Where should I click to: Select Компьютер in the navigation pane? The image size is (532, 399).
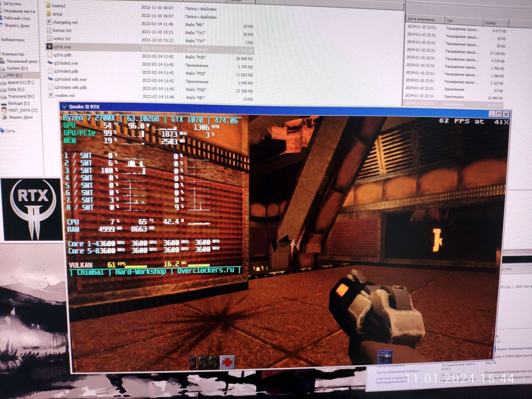pyautogui.click(x=13, y=54)
